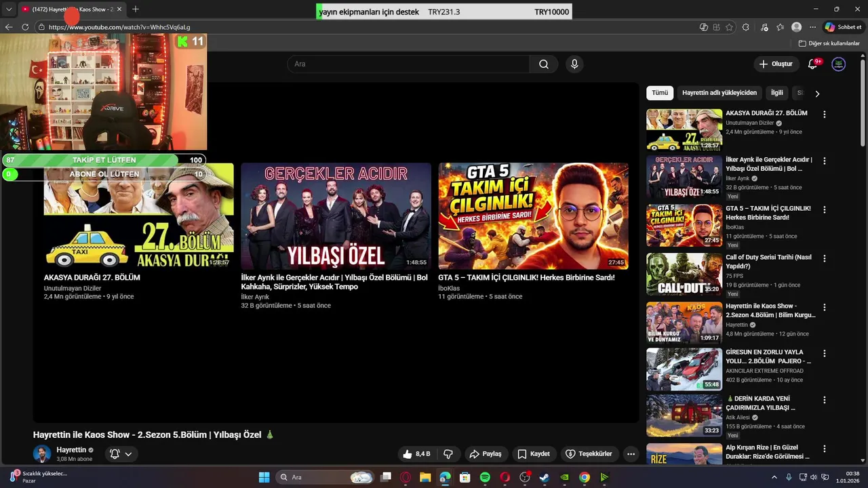868x488 pixels.
Task: Open options for Call of Duty video
Action: tap(825, 259)
